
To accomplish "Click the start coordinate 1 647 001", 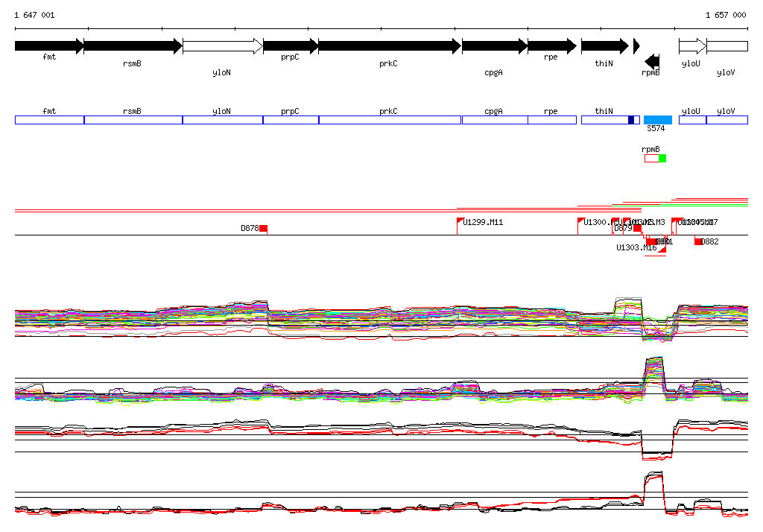I will pyautogui.click(x=34, y=15).
